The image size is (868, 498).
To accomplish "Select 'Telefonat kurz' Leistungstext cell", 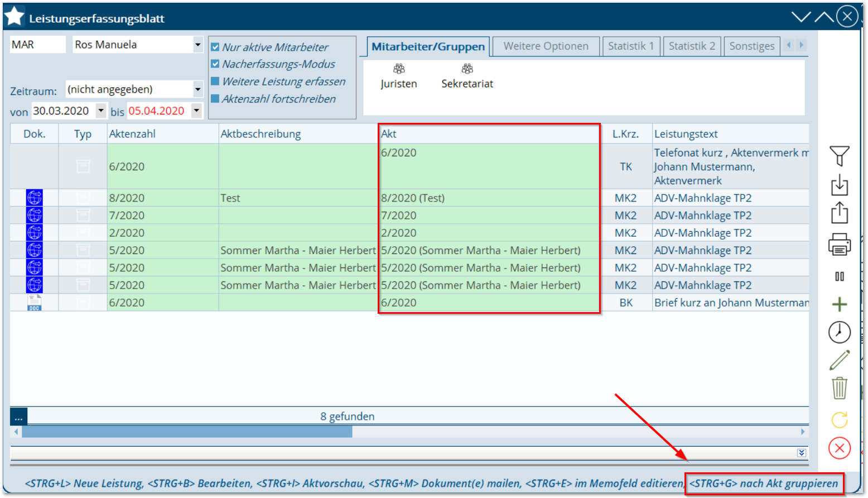I will click(731, 166).
